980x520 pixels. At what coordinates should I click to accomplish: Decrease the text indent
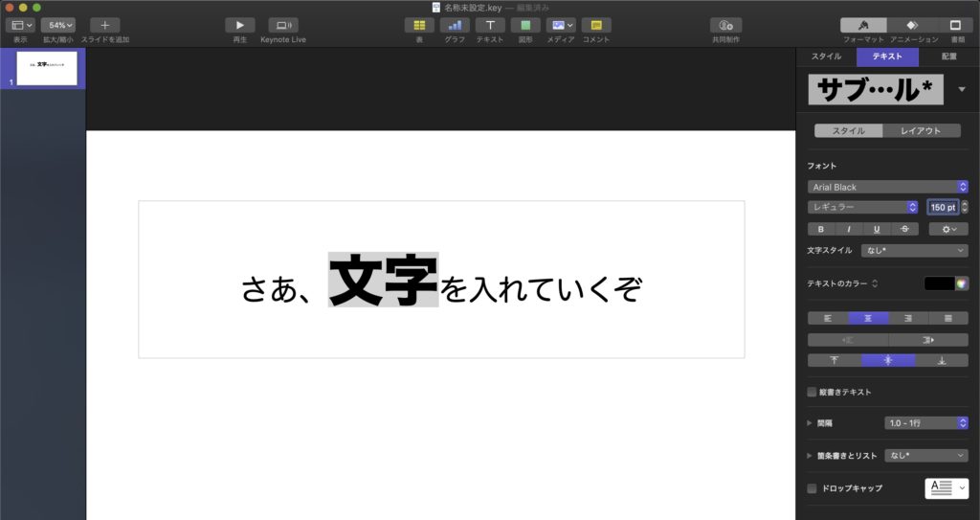848,340
